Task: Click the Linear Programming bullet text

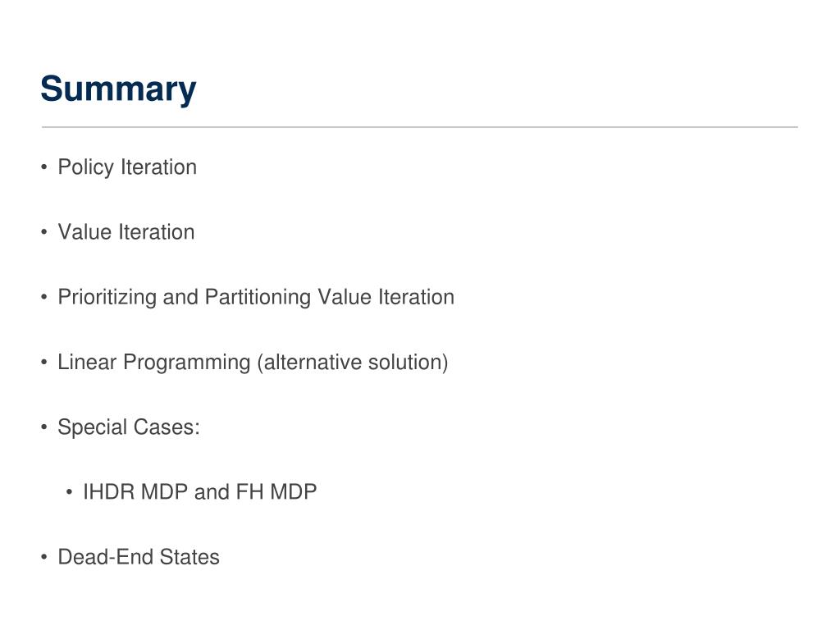Action: click(253, 363)
